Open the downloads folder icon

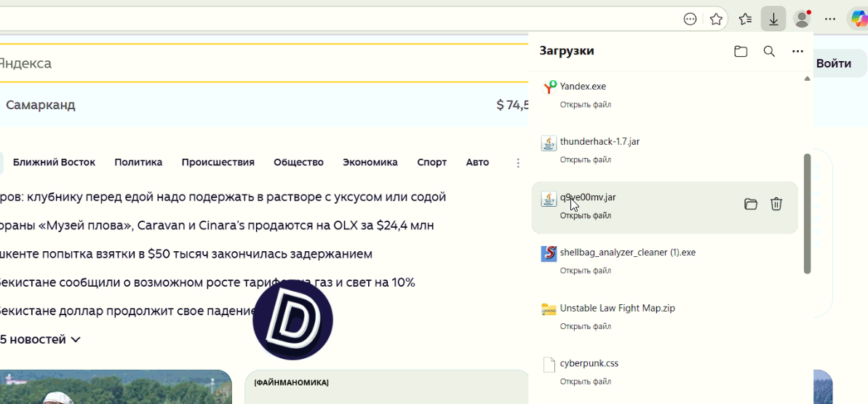pos(741,52)
